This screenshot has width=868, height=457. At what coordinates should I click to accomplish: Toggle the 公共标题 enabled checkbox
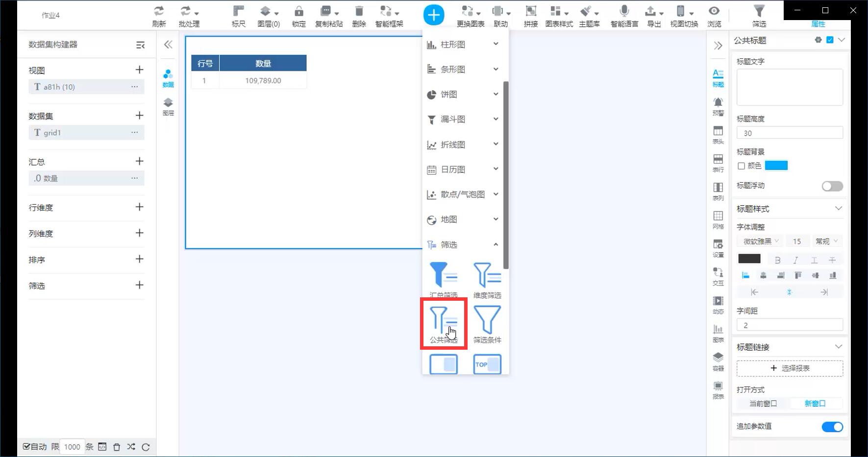pyautogui.click(x=830, y=40)
